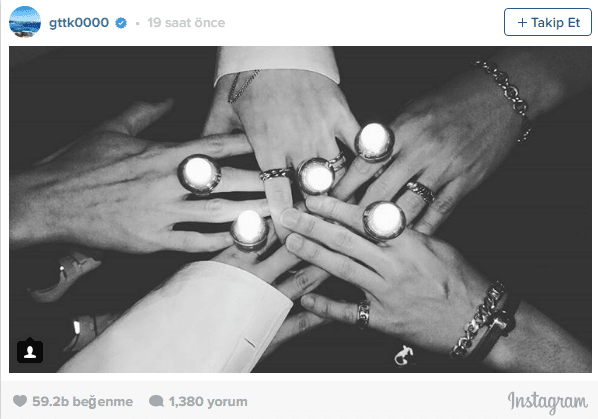
Task: Click the banded ring on the lower hand
Action: point(363,313)
